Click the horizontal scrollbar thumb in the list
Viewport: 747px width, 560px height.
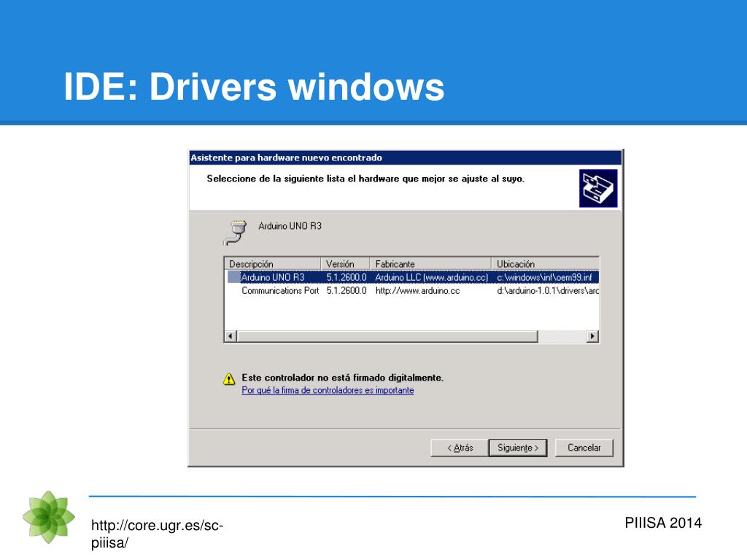[x=387, y=336]
